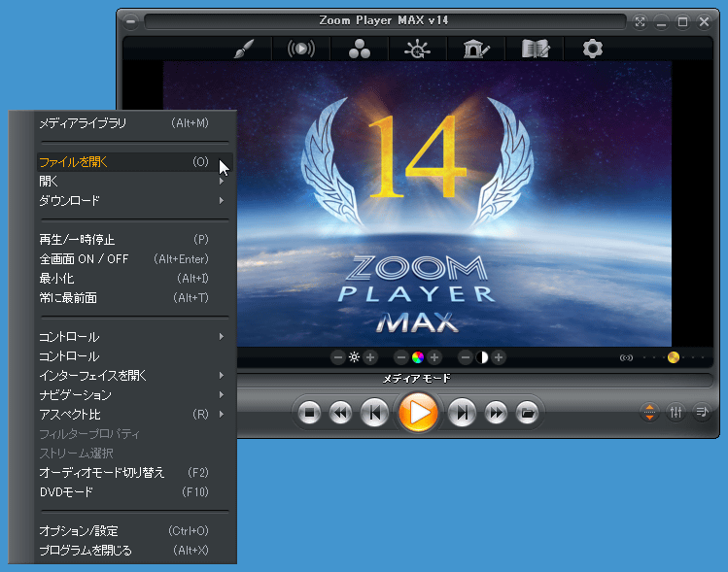Open the playlist editor note icon
728x572 pixels.
point(702,412)
